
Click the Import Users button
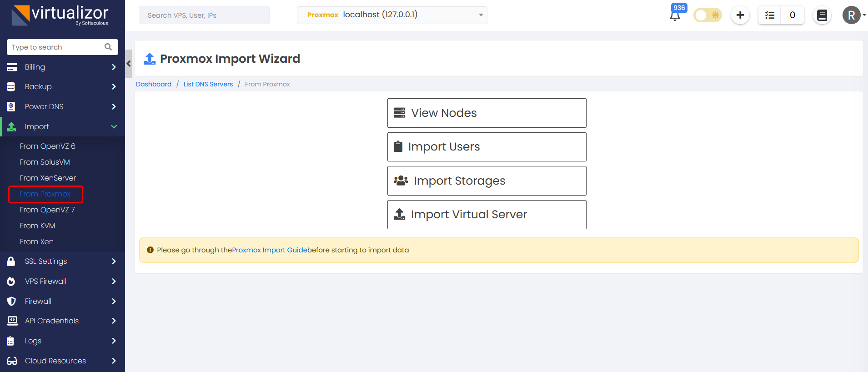point(487,147)
